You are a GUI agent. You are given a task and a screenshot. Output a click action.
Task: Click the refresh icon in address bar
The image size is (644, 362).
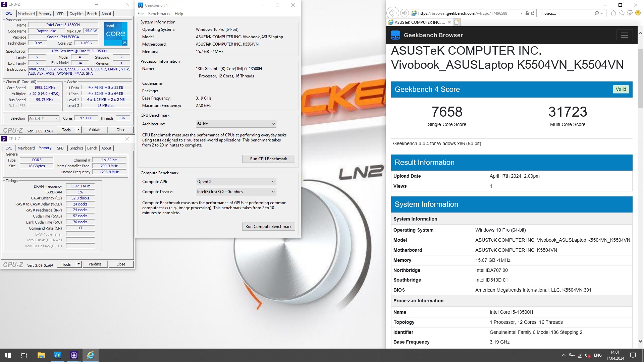point(533,13)
